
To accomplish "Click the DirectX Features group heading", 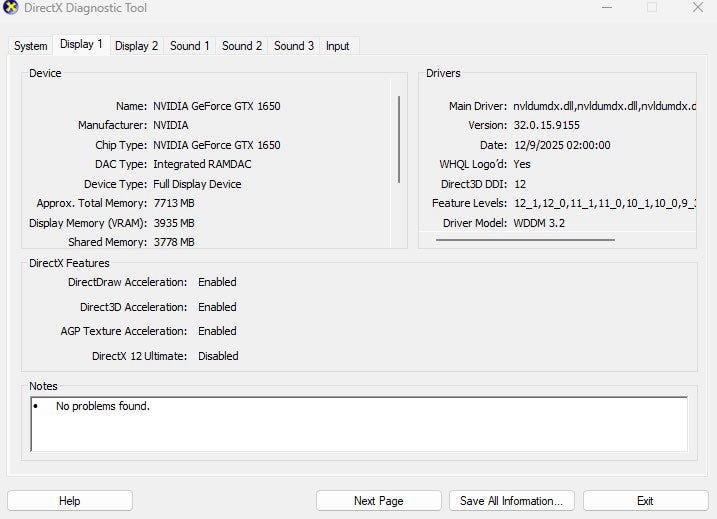I will coord(69,263).
